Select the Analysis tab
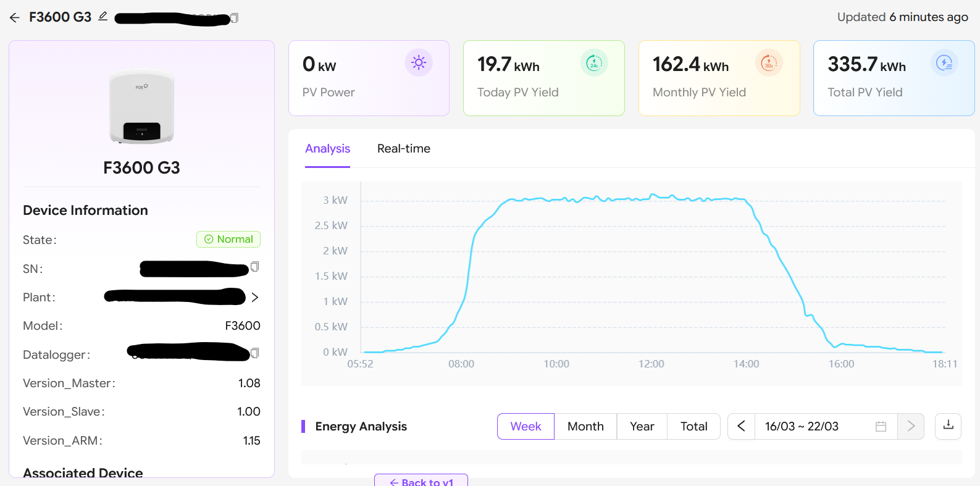Screen dimensions: 980x486 coord(327,149)
